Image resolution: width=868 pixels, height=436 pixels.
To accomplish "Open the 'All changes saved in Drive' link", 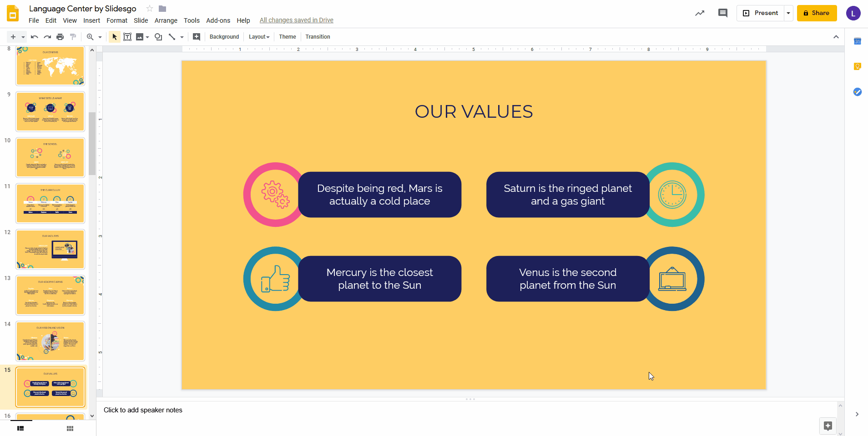I will 296,20.
